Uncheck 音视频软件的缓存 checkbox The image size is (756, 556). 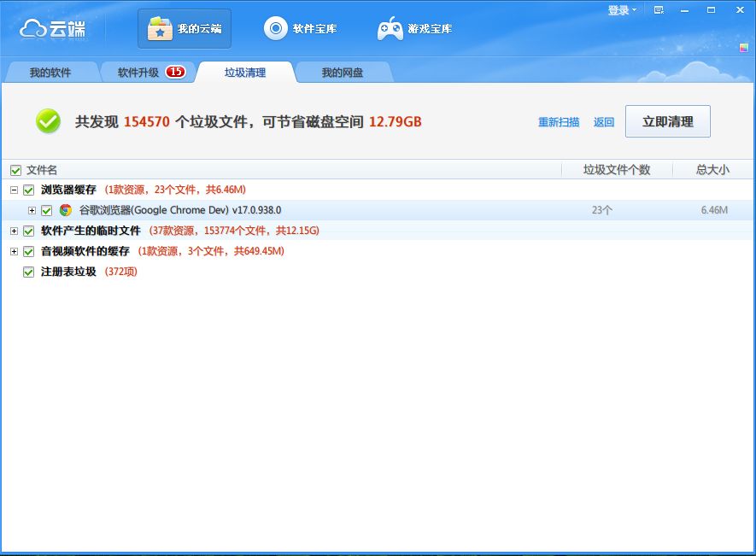tap(28, 251)
